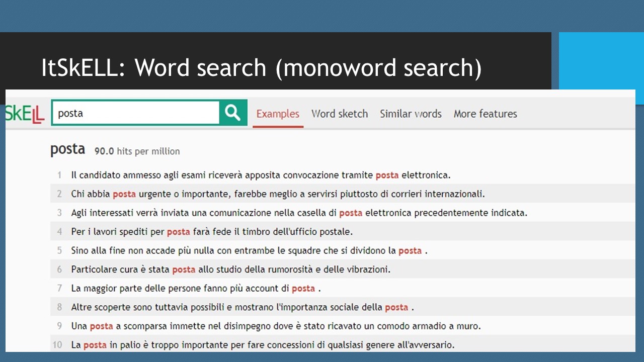644x362 pixels.
Task: Switch to the Examples tab
Action: tap(278, 114)
